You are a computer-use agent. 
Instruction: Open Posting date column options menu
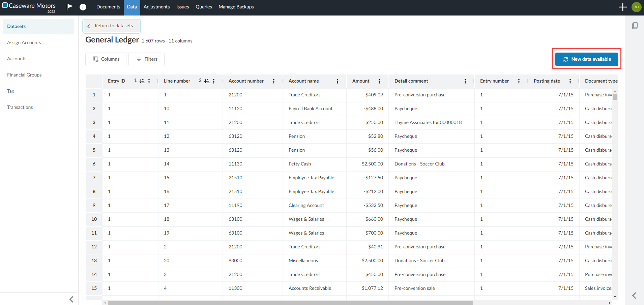coord(570,81)
